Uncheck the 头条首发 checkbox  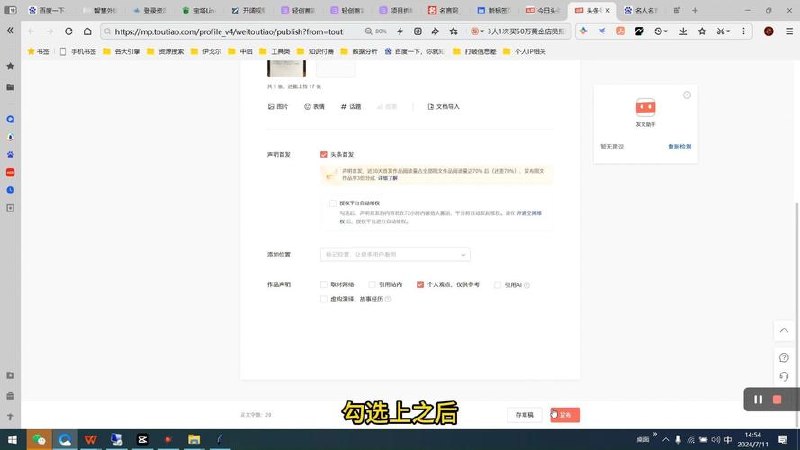coord(323,154)
